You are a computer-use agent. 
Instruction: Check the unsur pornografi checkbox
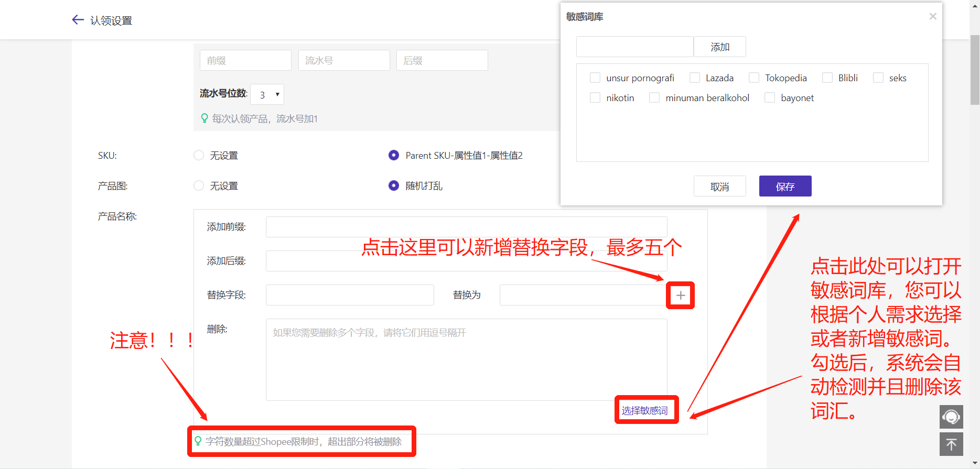coord(595,78)
